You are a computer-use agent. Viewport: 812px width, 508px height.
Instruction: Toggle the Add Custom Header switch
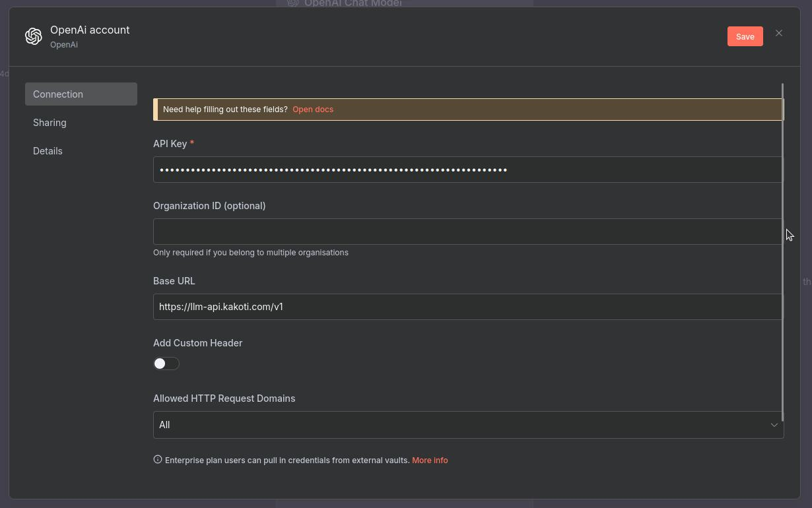tap(166, 364)
